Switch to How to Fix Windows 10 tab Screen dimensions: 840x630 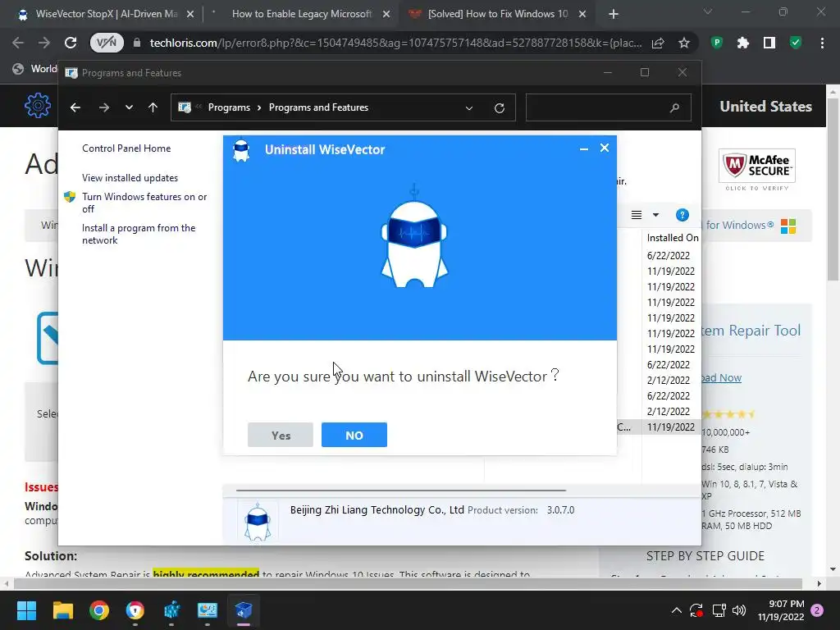pos(497,14)
